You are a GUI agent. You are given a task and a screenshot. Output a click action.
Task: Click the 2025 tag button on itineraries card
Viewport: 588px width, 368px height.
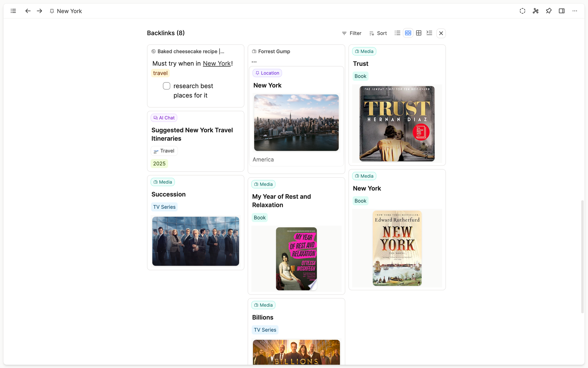(x=159, y=163)
